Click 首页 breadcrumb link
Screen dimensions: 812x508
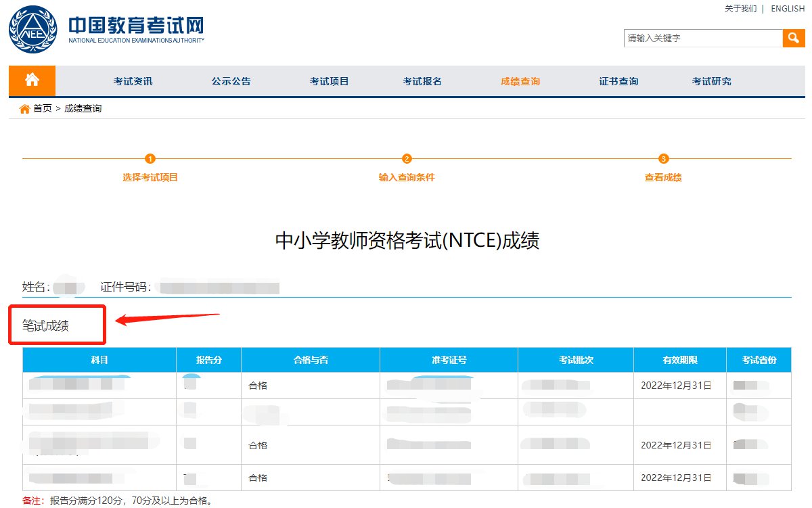[43, 109]
